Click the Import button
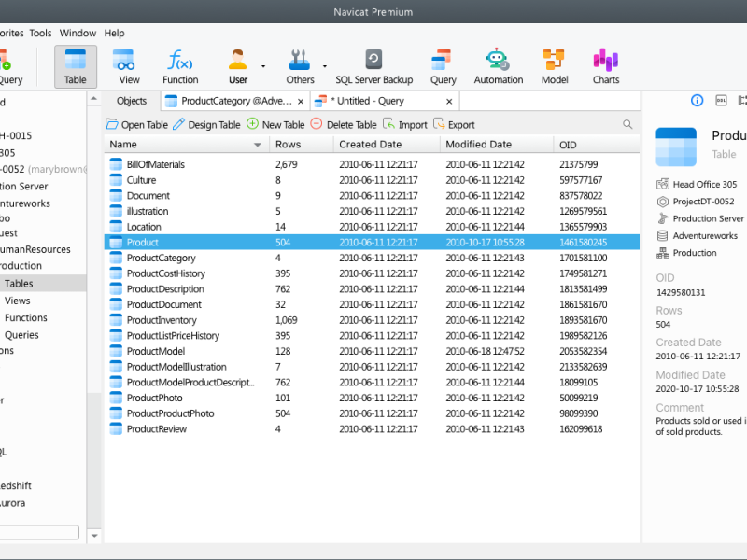747x560 pixels. point(405,125)
